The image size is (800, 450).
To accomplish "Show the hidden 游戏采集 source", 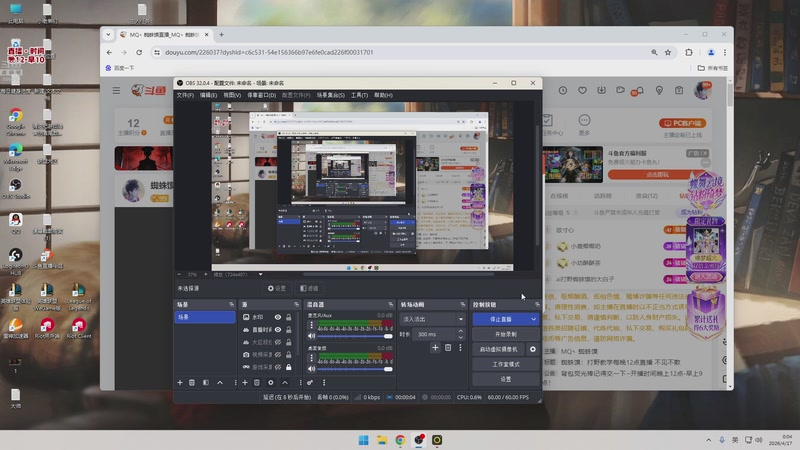I will coord(278,367).
